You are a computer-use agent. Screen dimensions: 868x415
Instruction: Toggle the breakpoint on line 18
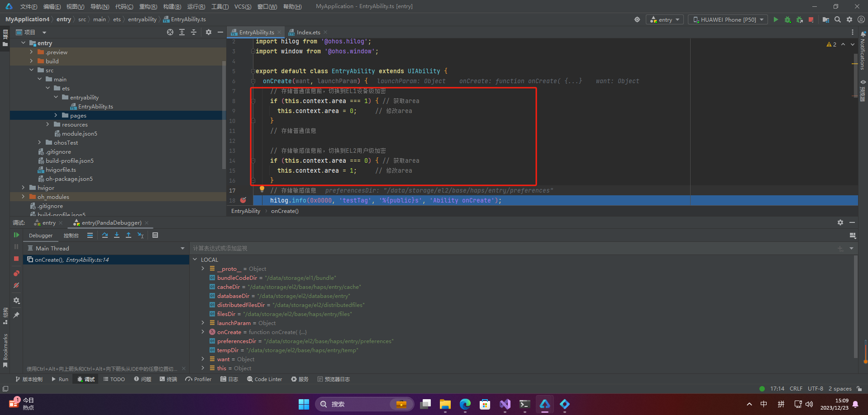point(243,200)
